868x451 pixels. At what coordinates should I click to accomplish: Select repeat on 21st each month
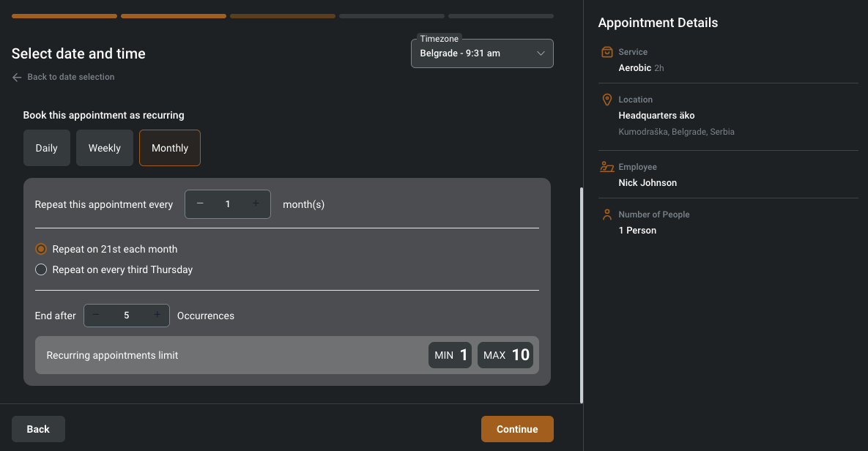(x=41, y=249)
